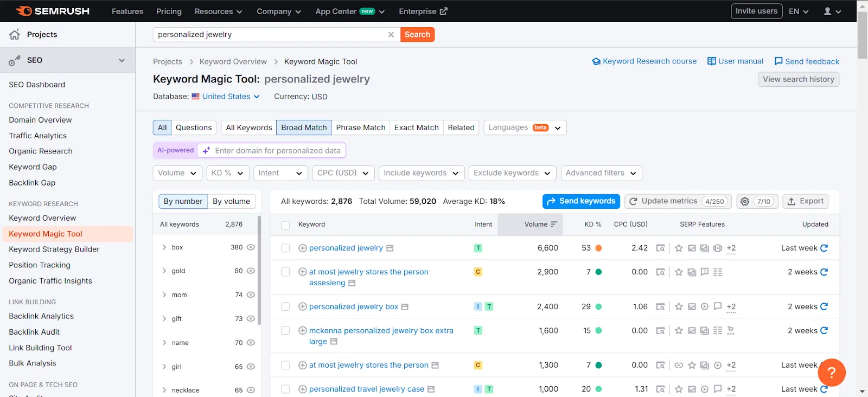Open SERP snapshot icon beside 'personalized jewelry' text
The width and height of the screenshot is (868, 397).
[x=390, y=248]
